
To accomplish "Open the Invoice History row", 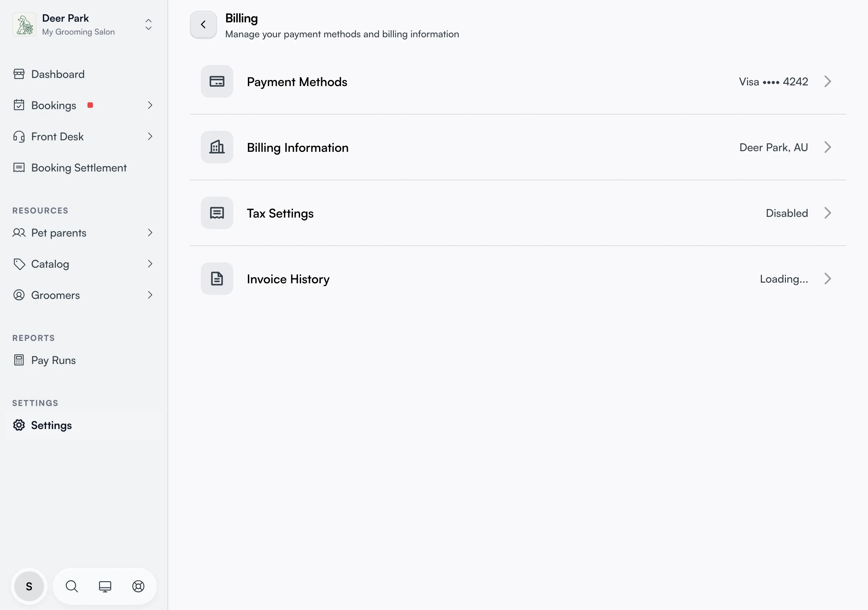I will point(518,279).
